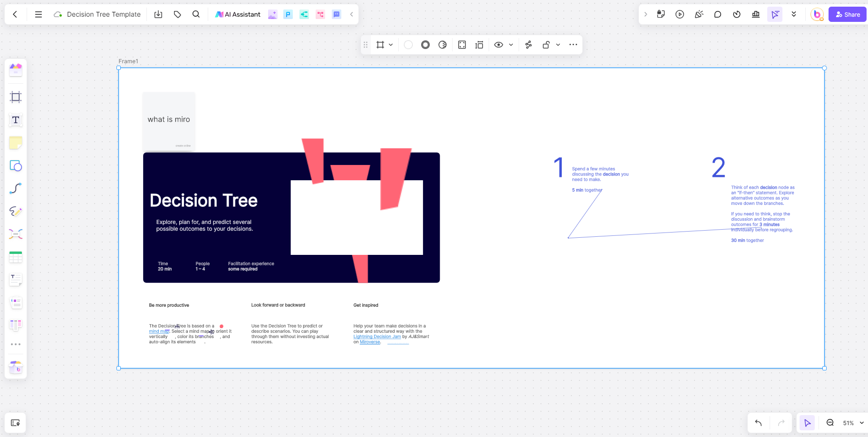Open the opacity style circle icon
Screen dimensions: 868x437
click(x=443, y=45)
